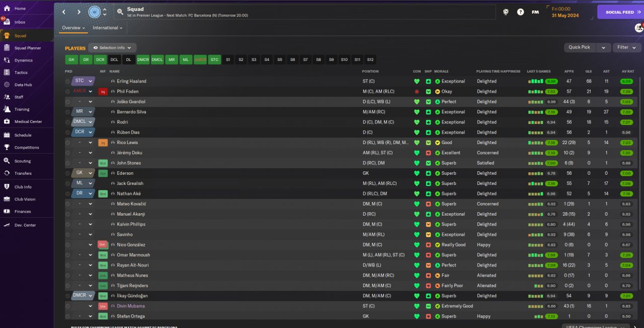Image resolution: width=644 pixels, height=328 pixels.
Task: Open the Inbox envelope icon
Action: point(7,22)
